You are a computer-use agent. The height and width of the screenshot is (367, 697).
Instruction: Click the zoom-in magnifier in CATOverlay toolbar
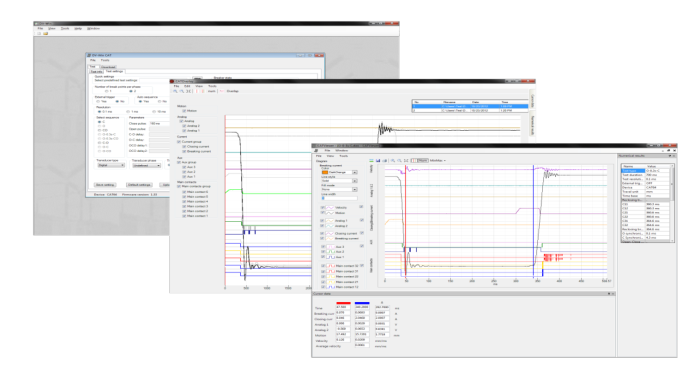[175, 91]
